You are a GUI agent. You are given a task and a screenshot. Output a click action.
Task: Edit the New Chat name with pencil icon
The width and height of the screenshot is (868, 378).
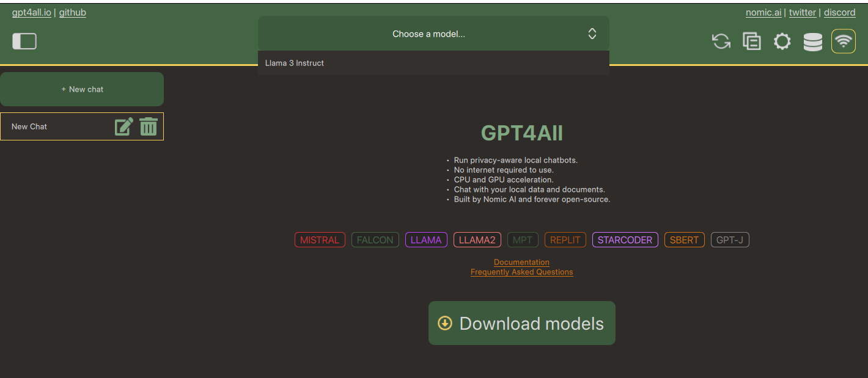click(123, 126)
